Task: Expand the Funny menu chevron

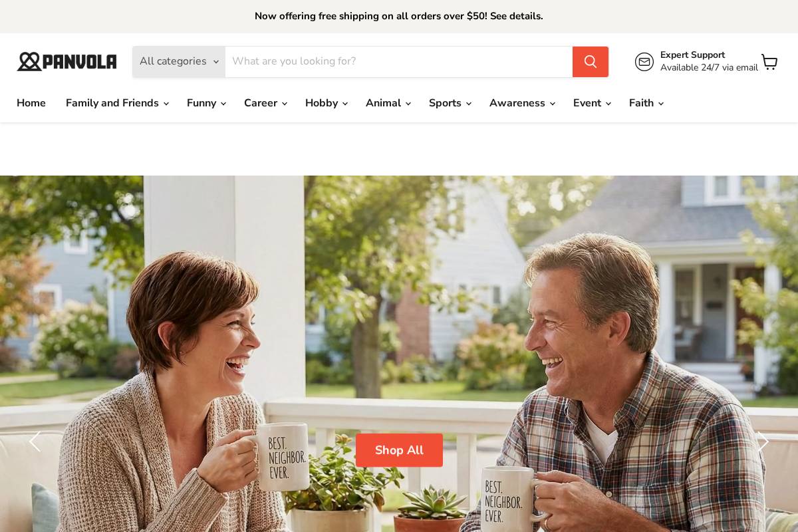Action: click(x=223, y=104)
